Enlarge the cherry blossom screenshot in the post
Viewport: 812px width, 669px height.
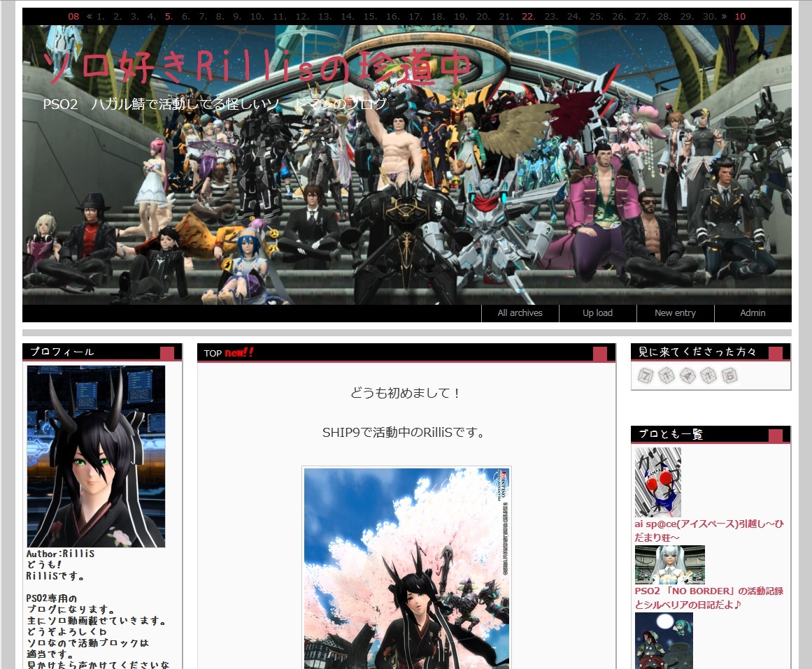pyautogui.click(x=406, y=568)
